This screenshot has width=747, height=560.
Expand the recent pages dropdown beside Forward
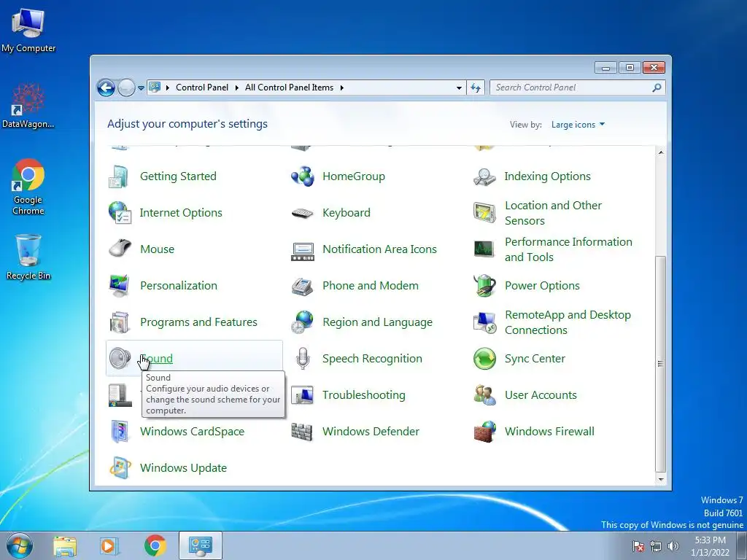(x=141, y=88)
